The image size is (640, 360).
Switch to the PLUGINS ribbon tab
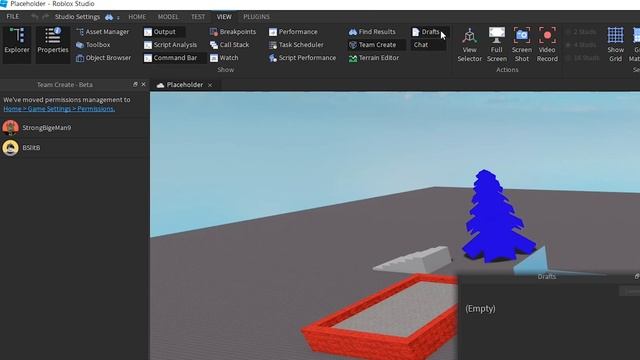click(x=256, y=17)
